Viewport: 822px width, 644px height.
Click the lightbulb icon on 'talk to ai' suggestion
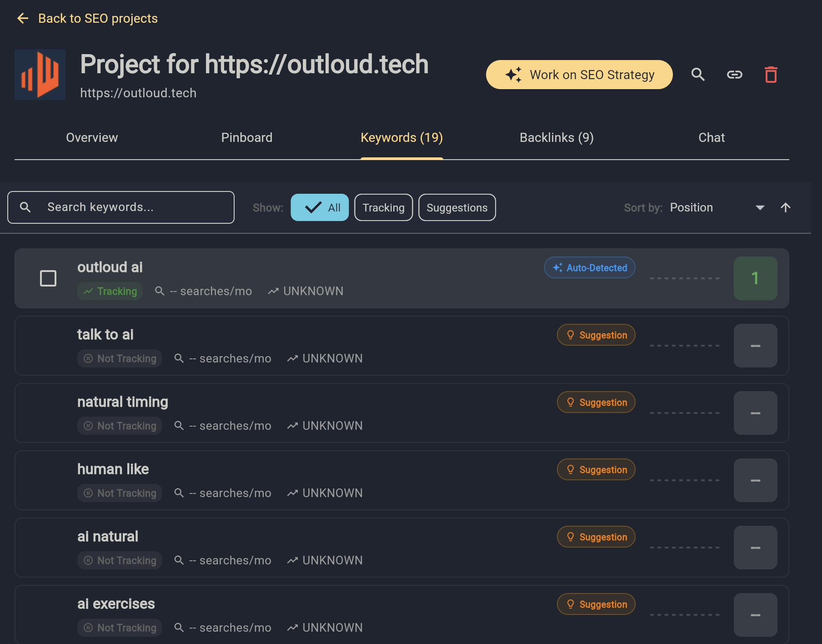coord(571,335)
